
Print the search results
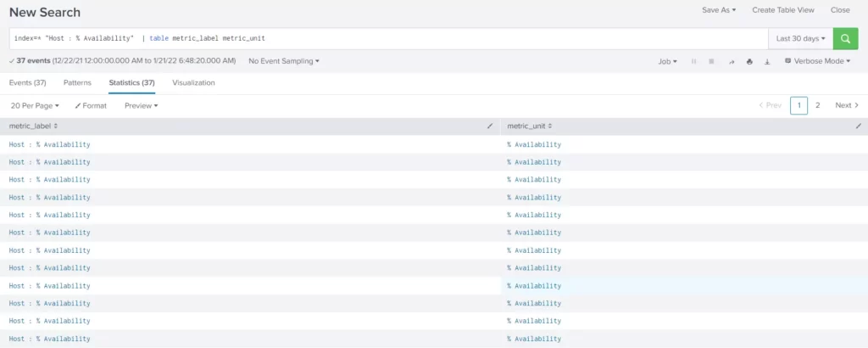[749, 61]
